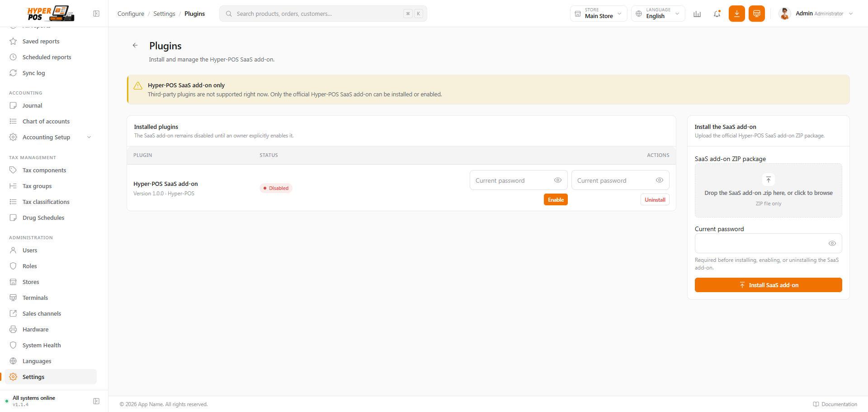Viewport: 868px width, 412px height.
Task: Open the Store selector dropdown
Action: (599, 14)
